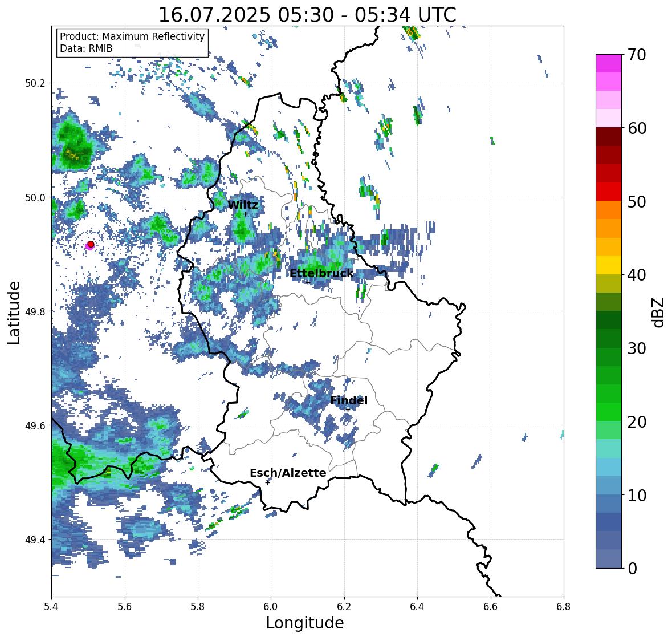Click the Wiltz station label
This screenshot has height=637, width=672.
243,205
